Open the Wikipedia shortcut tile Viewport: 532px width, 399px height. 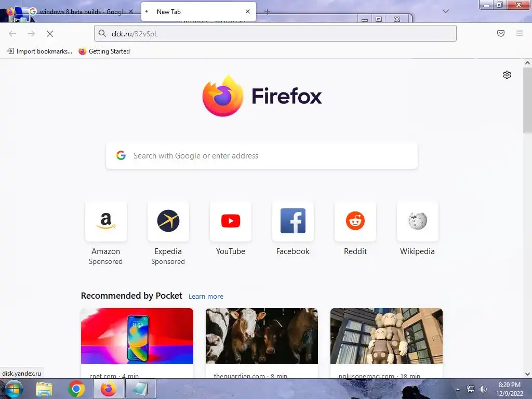point(417,221)
